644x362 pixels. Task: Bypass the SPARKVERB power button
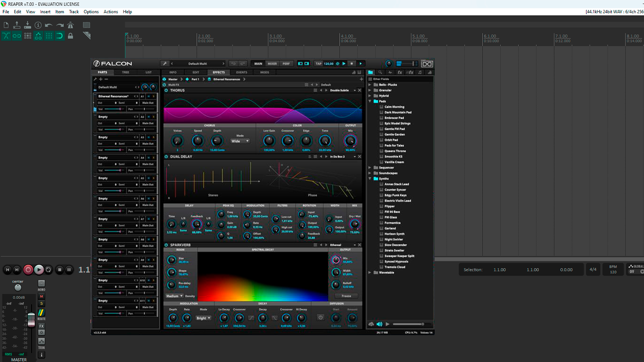click(166, 245)
